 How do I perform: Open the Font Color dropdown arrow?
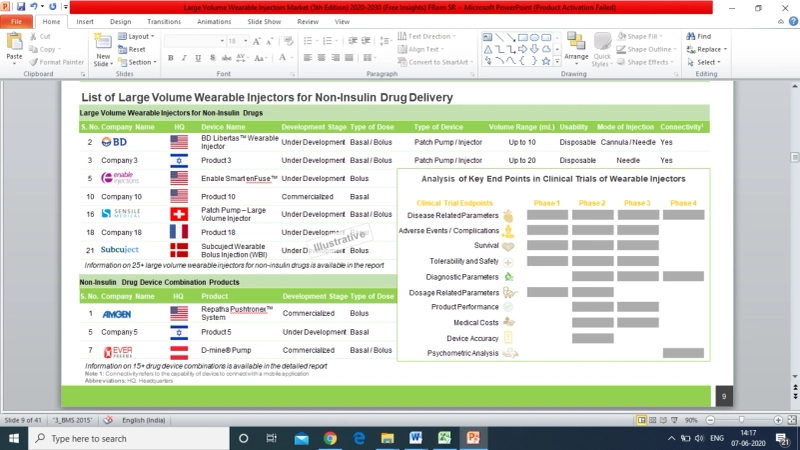(x=292, y=58)
